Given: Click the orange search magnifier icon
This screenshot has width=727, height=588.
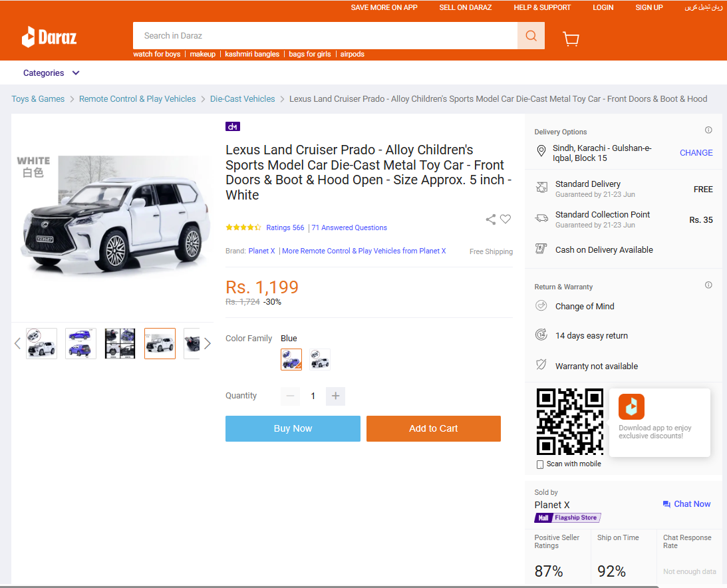Looking at the screenshot, I should point(531,36).
